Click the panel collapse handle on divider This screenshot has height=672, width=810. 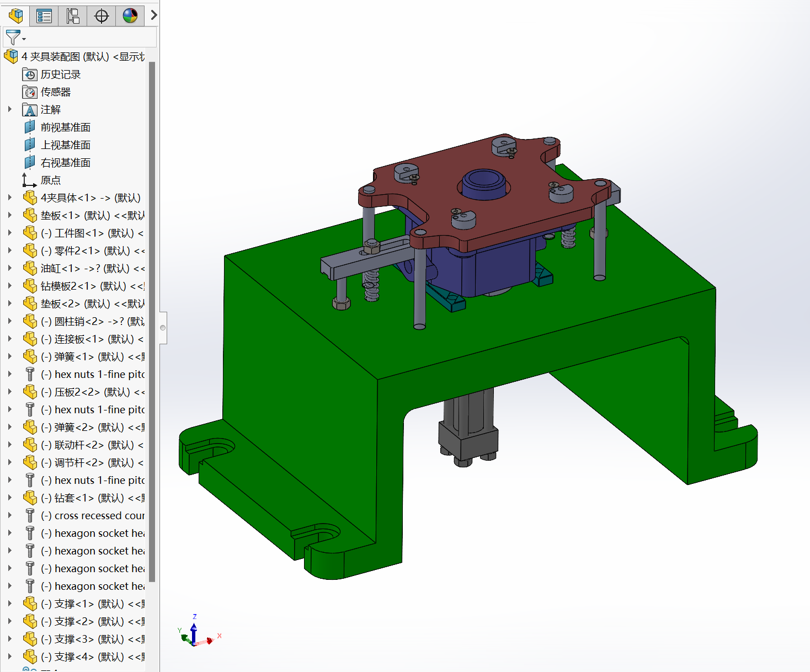pos(163,328)
